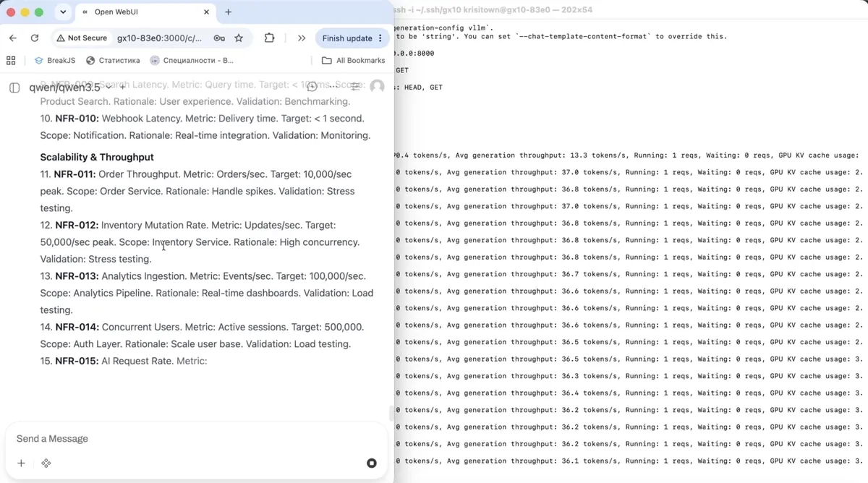The image size is (868, 483).
Task: Bookmark this page with the star icon
Action: point(239,38)
